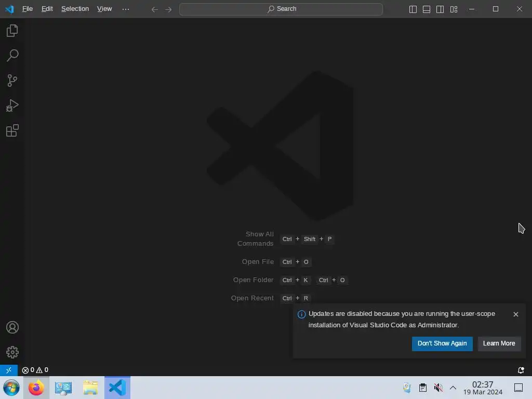Screen dimensions: 532x399
Task: Click Don't Show Again button
Action: pyautogui.click(x=442, y=343)
